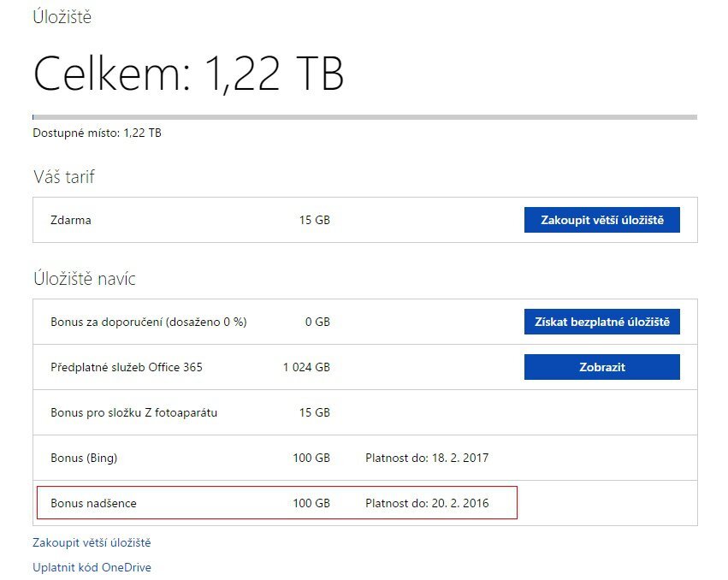Image resolution: width=728 pixels, height=580 pixels.
Task: Click the blue 'Zakoupit větší úložiště' button
Action: coord(601,220)
